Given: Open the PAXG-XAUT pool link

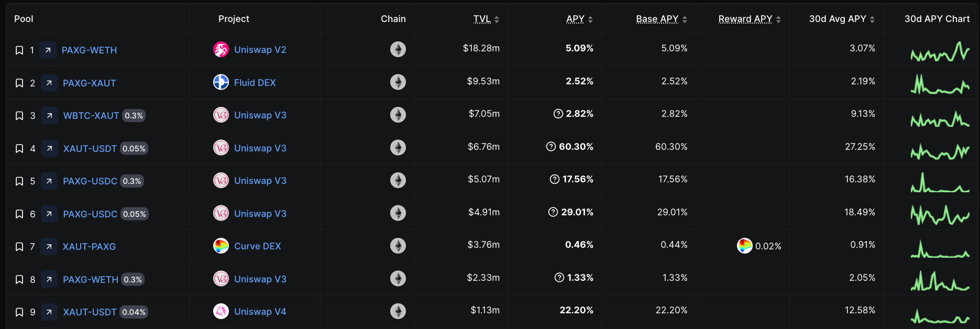Looking at the screenshot, I should tap(89, 83).
